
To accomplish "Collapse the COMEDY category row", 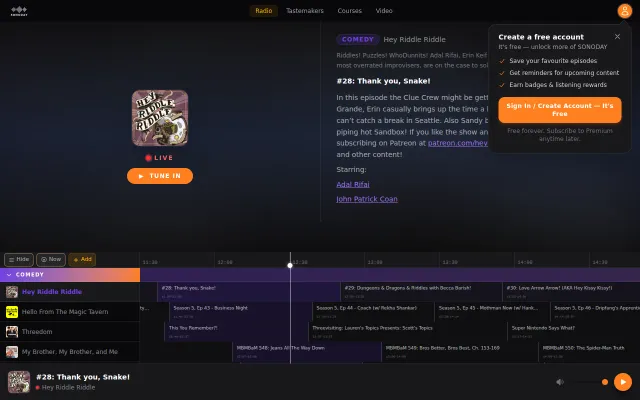I will point(70,275).
